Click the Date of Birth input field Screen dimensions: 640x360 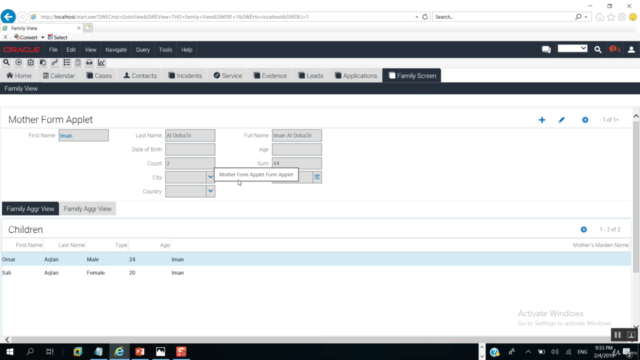point(190,149)
